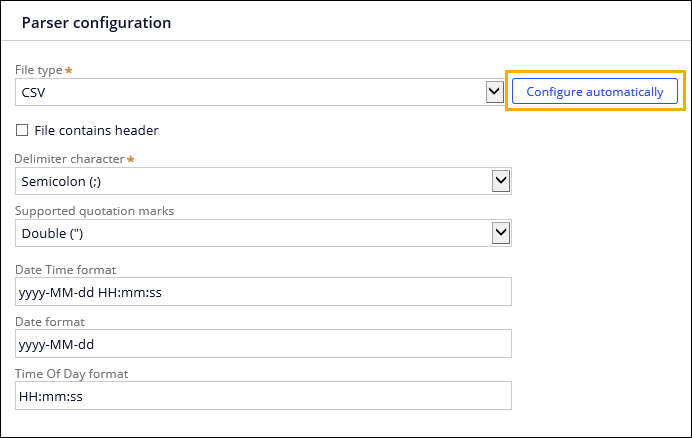Screen dimensions: 692x438
Task: Click the 'Date format' label
Action: [49, 322]
